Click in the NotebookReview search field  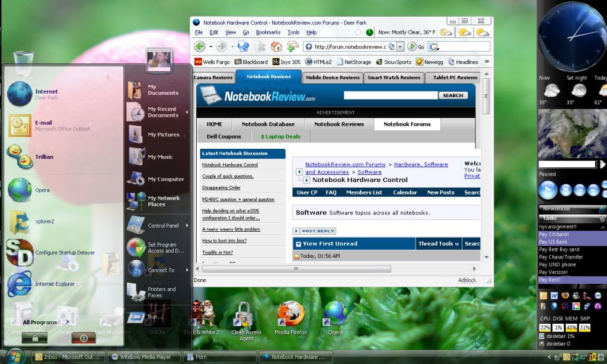point(391,95)
